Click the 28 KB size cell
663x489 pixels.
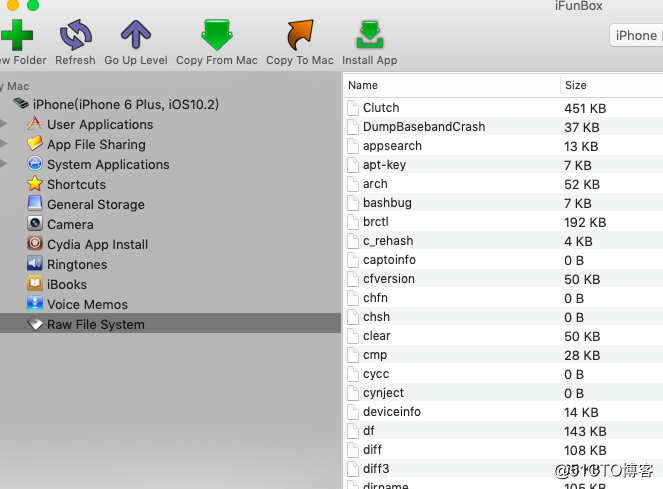click(x=582, y=355)
